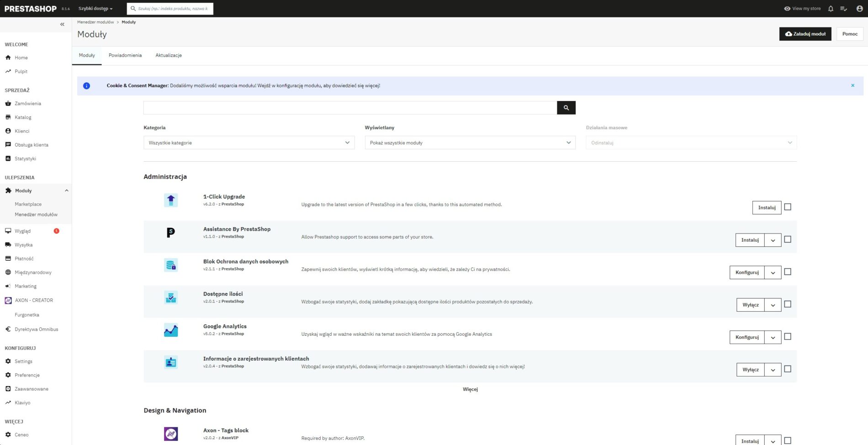Open Zaawansowane icon in sidebar
868x445 pixels.
point(8,389)
